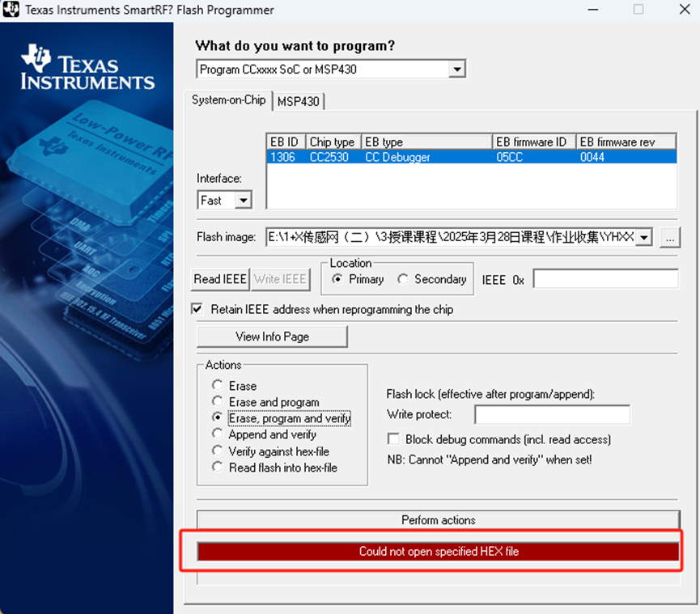Browse for flash image with ellipsis button
The width and height of the screenshot is (700, 614).
668,238
